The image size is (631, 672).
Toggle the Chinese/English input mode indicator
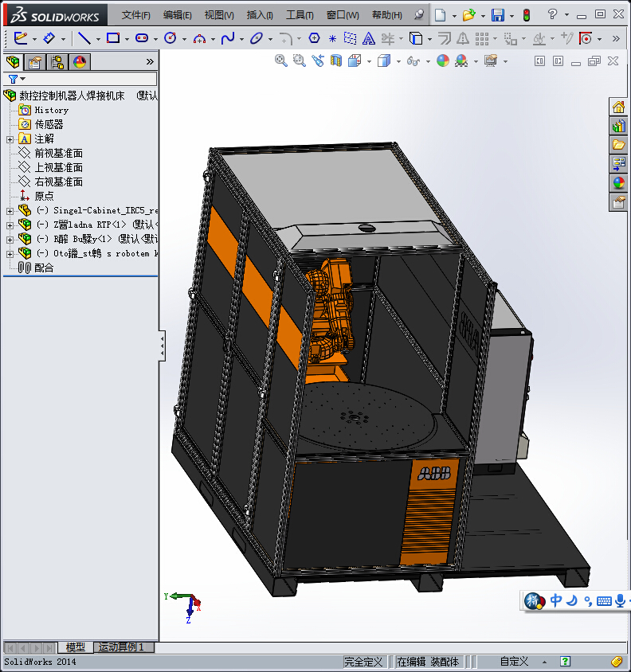556,600
